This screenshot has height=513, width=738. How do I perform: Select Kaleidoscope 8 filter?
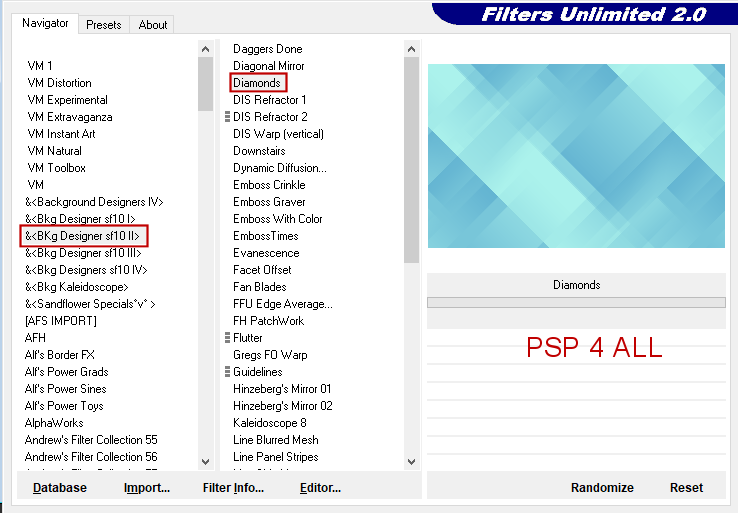point(269,423)
